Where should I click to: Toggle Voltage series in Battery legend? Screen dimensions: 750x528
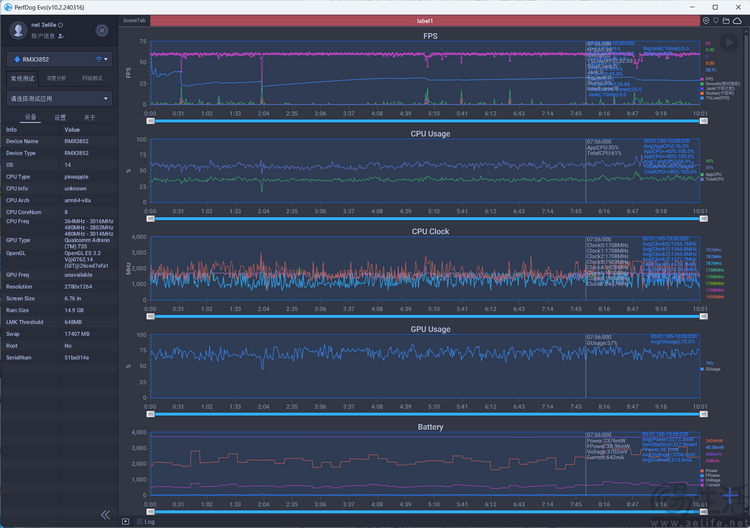click(710, 480)
